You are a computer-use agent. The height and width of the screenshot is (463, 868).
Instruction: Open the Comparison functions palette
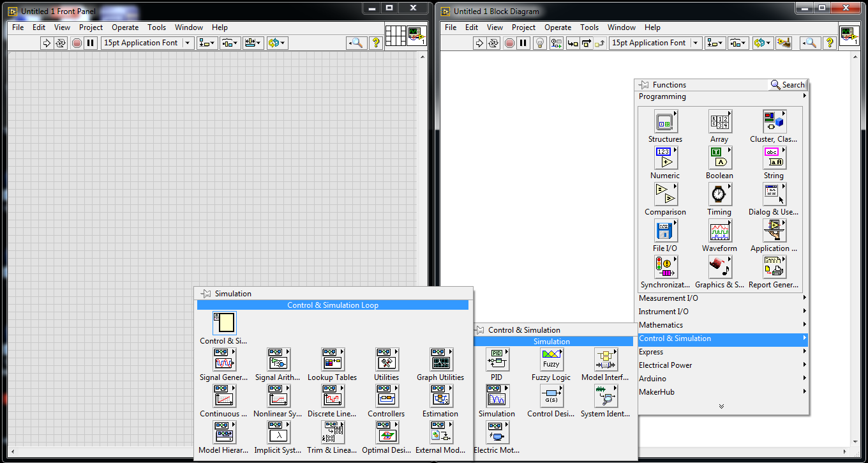(x=666, y=195)
